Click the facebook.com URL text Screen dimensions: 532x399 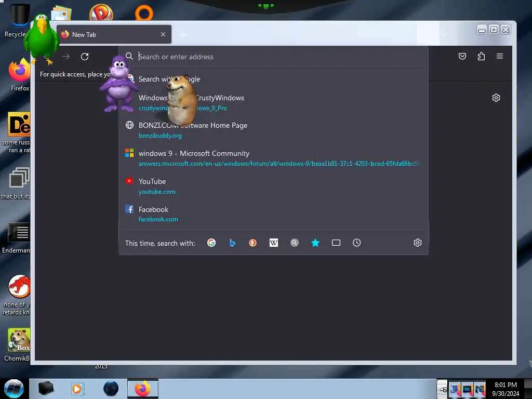click(x=158, y=219)
